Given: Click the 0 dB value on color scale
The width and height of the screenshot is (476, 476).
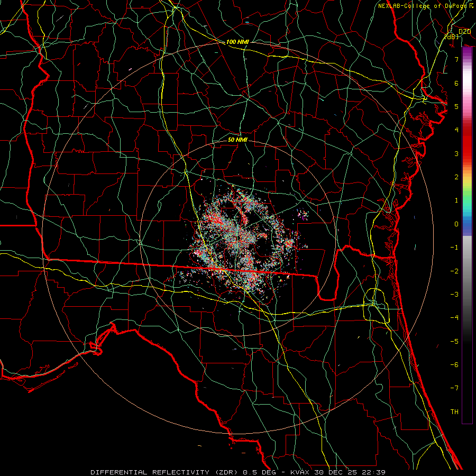Looking at the screenshot, I should 456,224.
